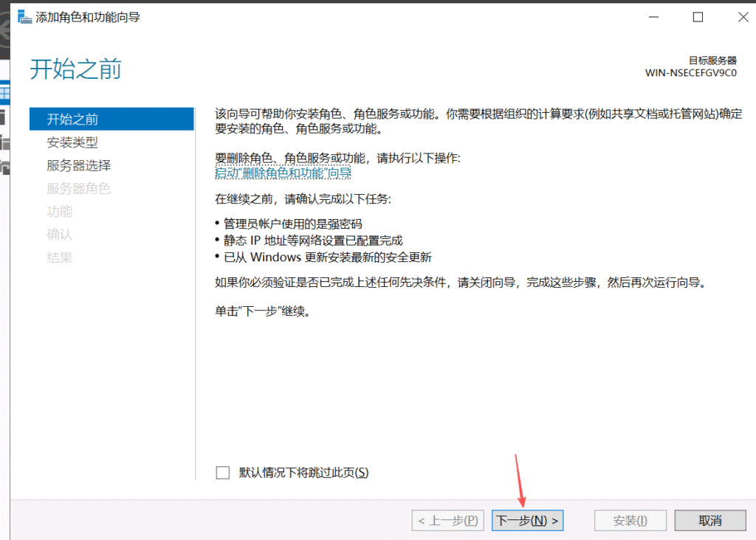This screenshot has width=756, height=540.
Task: Click the target server name WIN-NSECEFGV9C0
Action: pyautogui.click(x=690, y=73)
